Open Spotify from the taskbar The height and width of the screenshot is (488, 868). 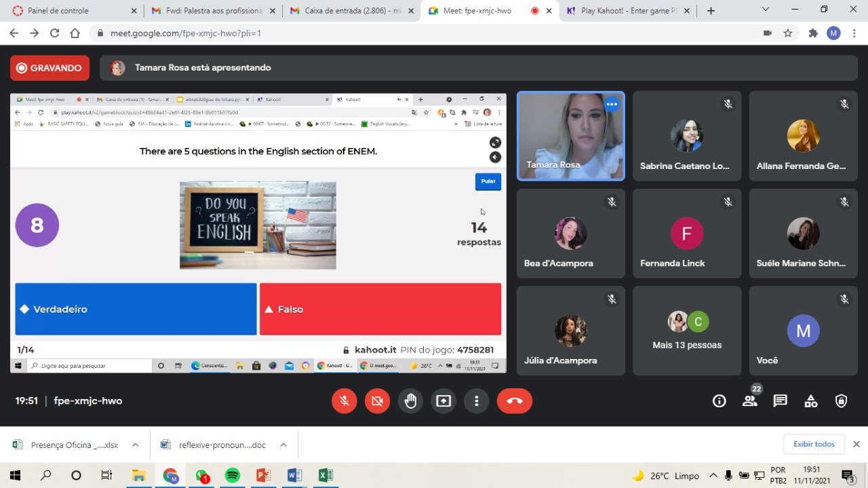233,476
